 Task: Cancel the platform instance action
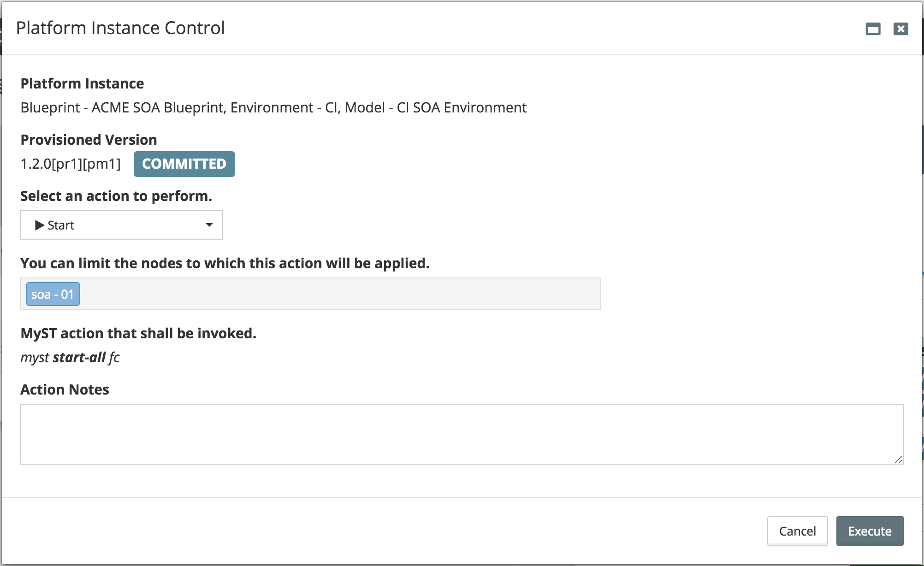click(797, 531)
